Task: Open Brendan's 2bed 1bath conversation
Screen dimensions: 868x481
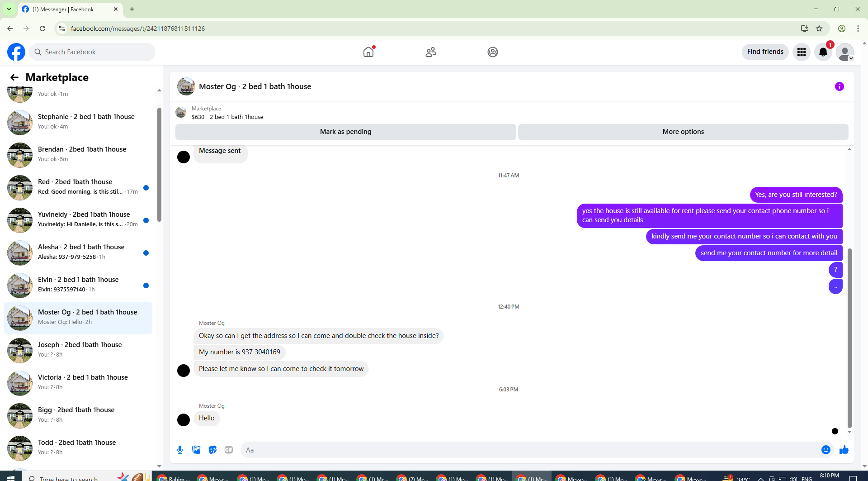Action: 78,155
